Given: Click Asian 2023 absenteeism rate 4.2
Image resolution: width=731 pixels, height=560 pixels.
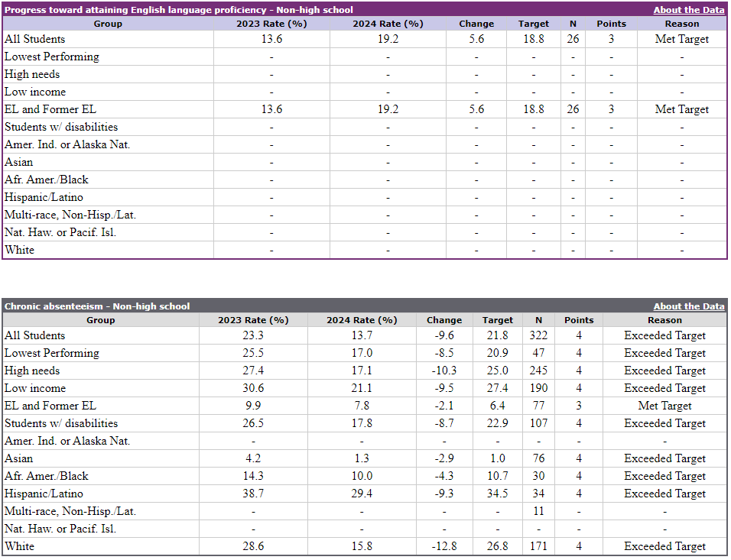Looking at the screenshot, I should (x=253, y=458).
